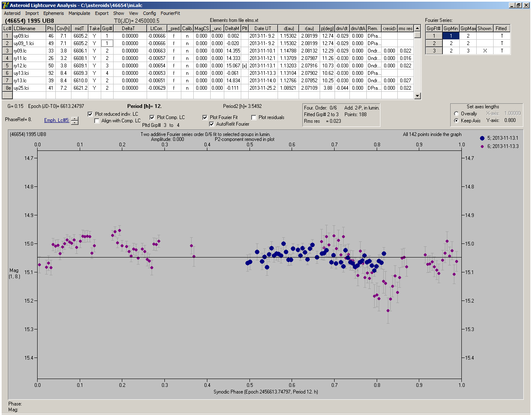Click the Emph. Lc#5 link
The width and height of the screenshot is (532, 415).
57,120
